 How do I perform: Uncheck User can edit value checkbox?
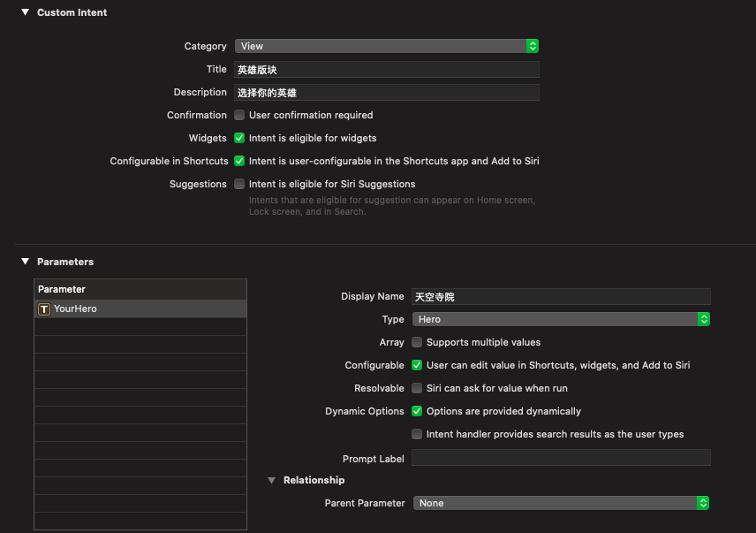click(417, 365)
